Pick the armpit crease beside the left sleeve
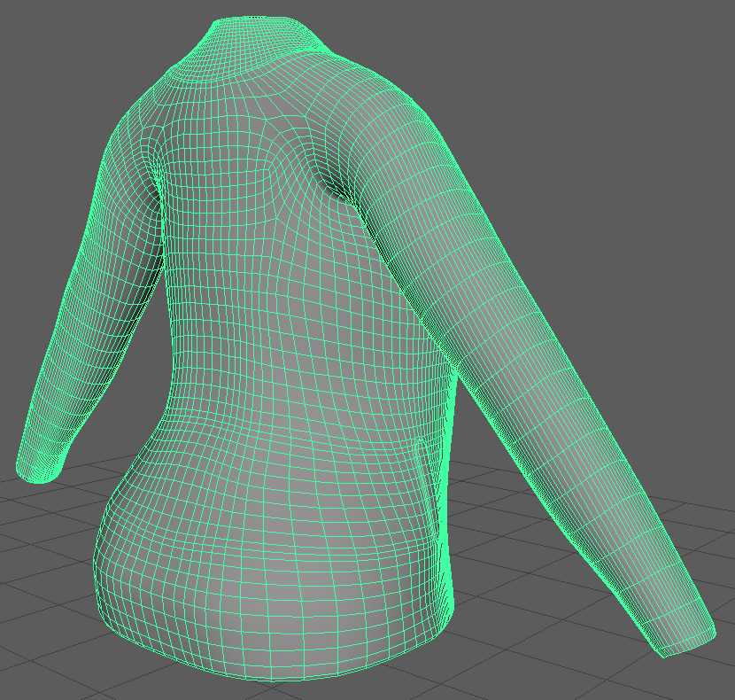The image size is (735, 700). [x=159, y=177]
